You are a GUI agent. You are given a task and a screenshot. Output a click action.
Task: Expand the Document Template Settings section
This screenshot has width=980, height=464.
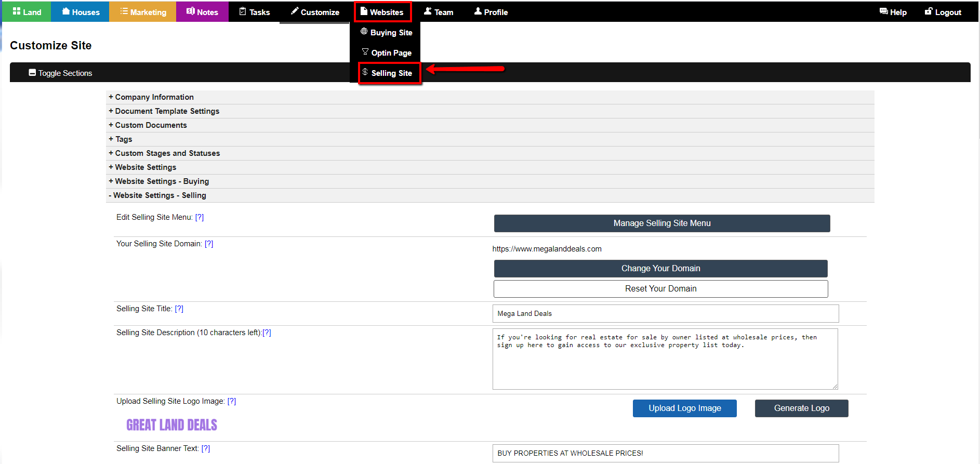(490, 111)
